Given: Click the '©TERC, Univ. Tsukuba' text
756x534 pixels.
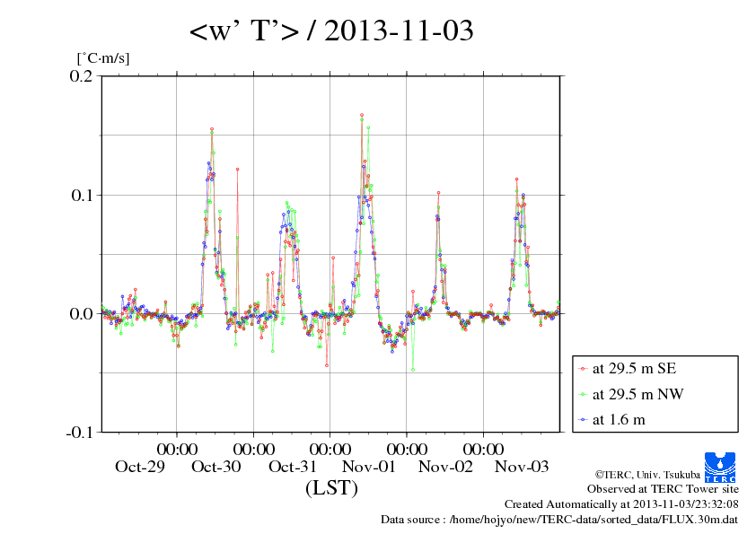Looking at the screenshot, I should (x=647, y=475).
